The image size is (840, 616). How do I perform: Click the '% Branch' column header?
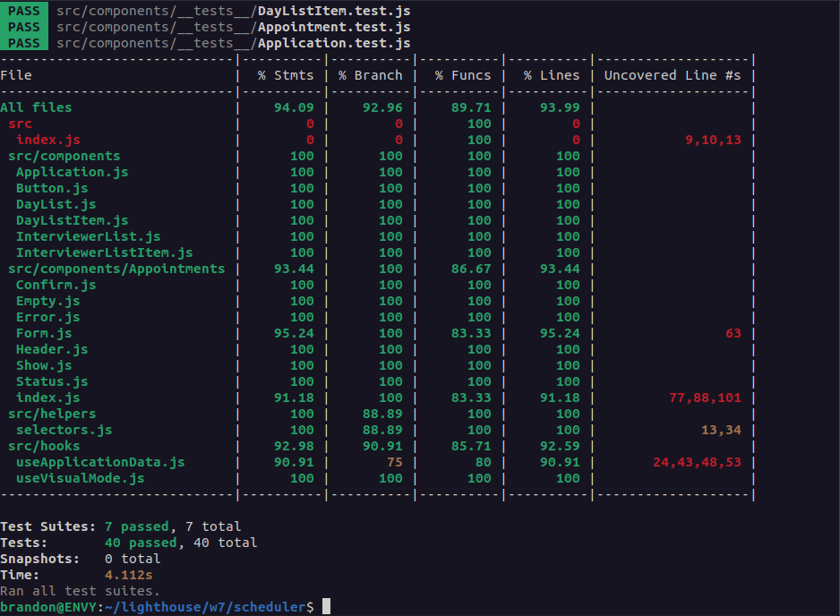click(x=370, y=75)
